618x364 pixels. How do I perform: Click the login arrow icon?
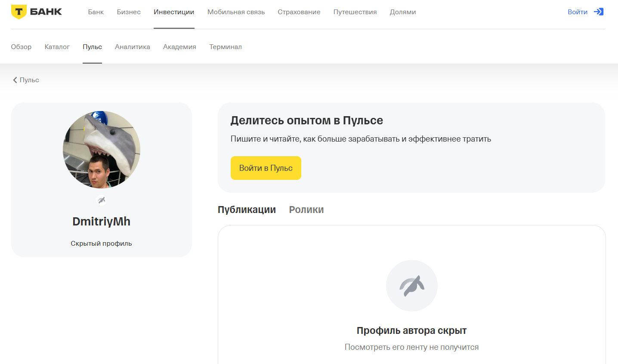click(599, 12)
